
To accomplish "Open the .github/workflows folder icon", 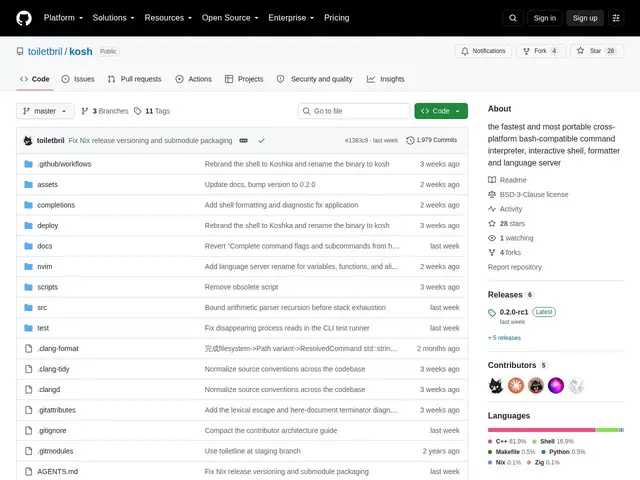I will (28, 164).
